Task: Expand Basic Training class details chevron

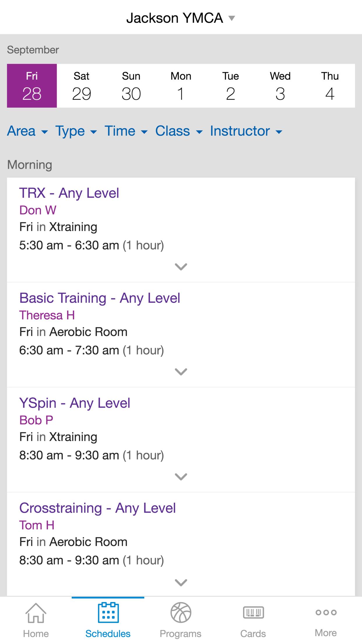Action: coord(181,372)
